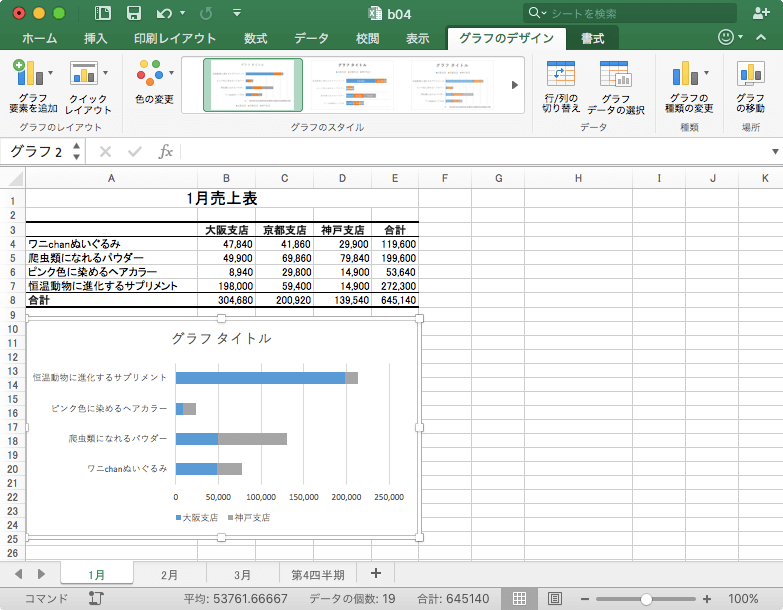Image resolution: width=783 pixels, height=610 pixels.
Task: Click the formula cancel X icon
Action: 105,151
